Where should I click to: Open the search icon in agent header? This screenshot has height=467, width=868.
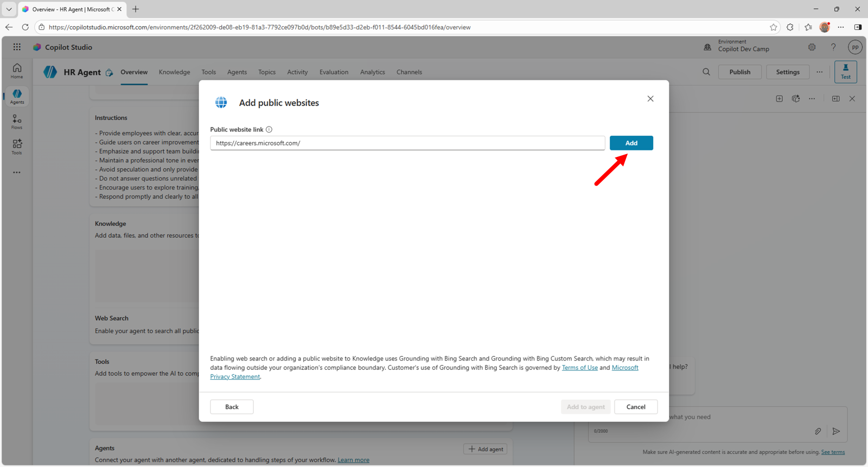(x=706, y=72)
